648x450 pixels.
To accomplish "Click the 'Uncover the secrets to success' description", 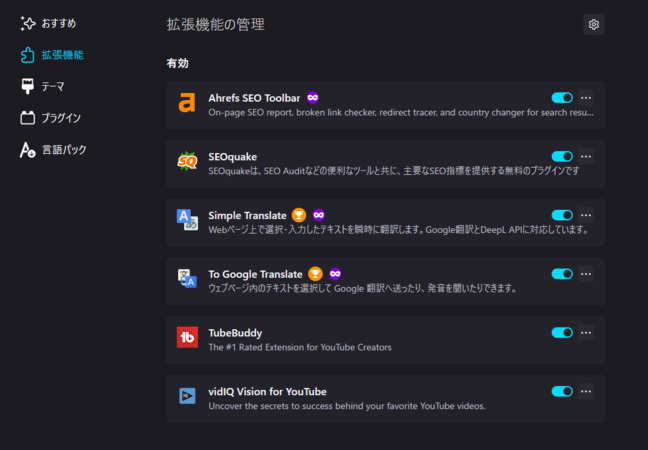I will tap(347, 406).
